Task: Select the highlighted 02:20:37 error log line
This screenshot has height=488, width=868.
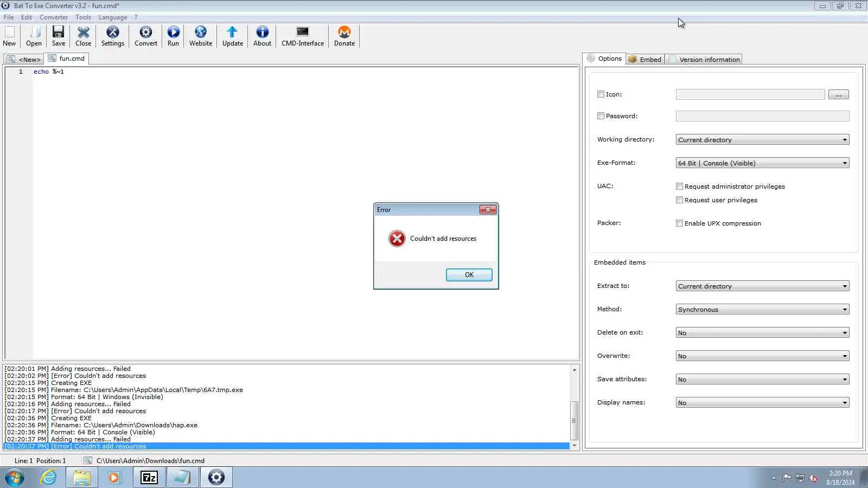Action: tap(286, 446)
